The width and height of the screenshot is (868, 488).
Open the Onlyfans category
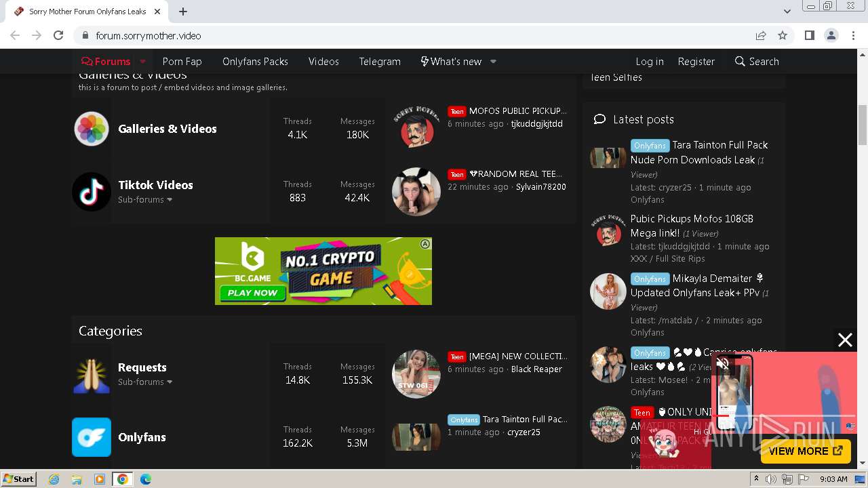(x=142, y=437)
